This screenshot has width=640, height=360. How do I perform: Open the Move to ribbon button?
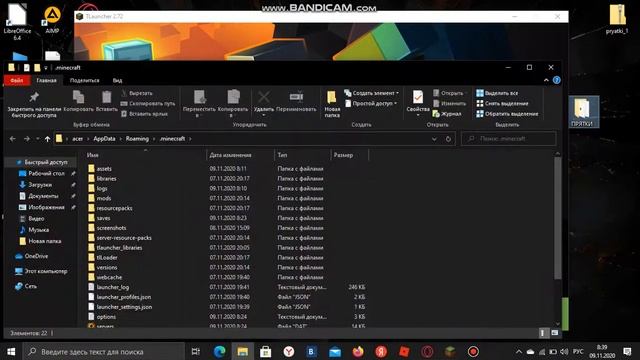click(199, 104)
